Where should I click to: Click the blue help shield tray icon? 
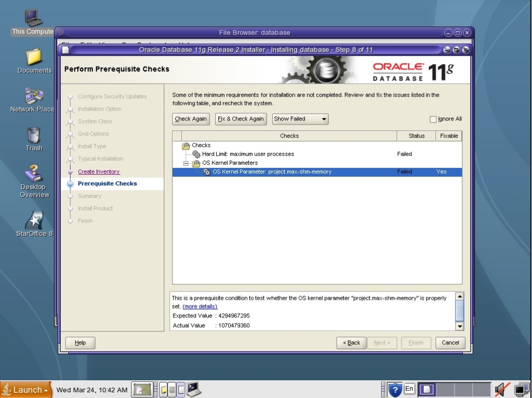pos(395,390)
